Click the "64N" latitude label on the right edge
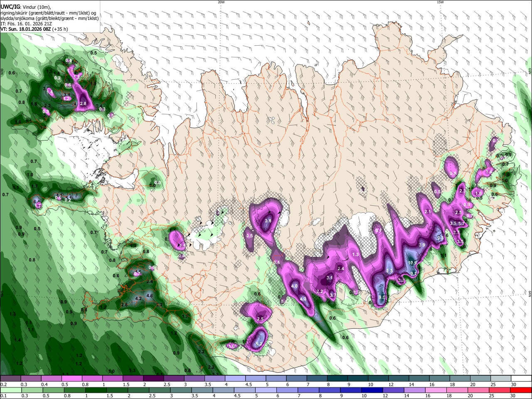Image resolution: width=532 pixels, height=399 pixels. click(530, 293)
